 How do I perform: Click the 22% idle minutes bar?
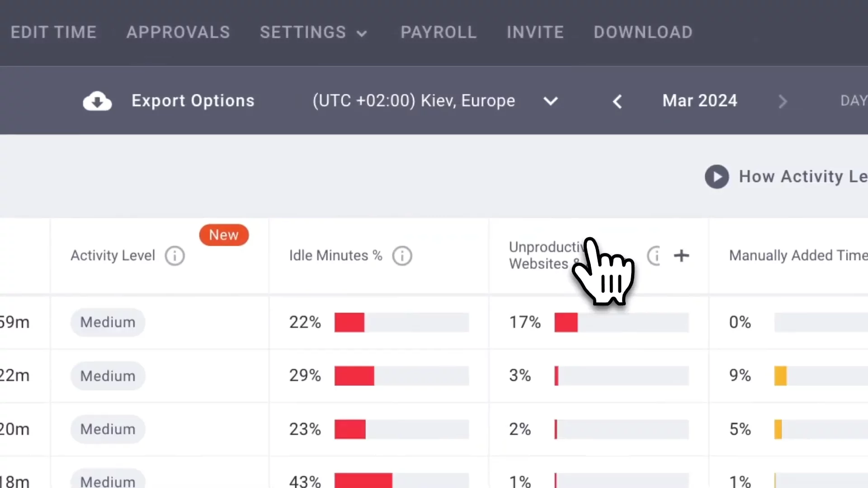(401, 323)
